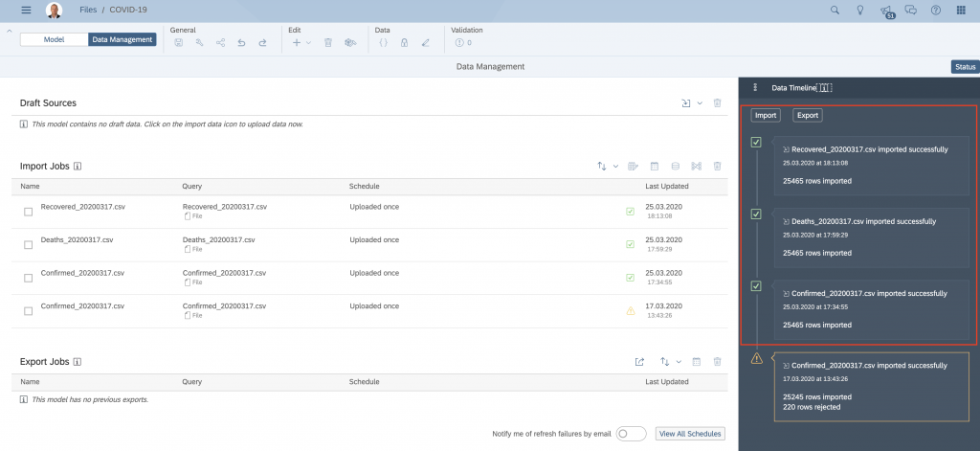Toggle notify of refresh failures by email

631,434
